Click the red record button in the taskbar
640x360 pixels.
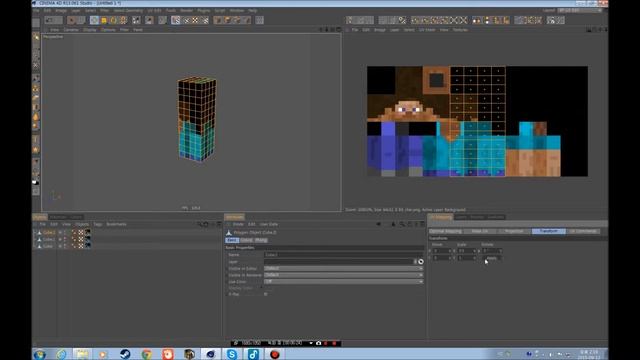tap(274, 354)
